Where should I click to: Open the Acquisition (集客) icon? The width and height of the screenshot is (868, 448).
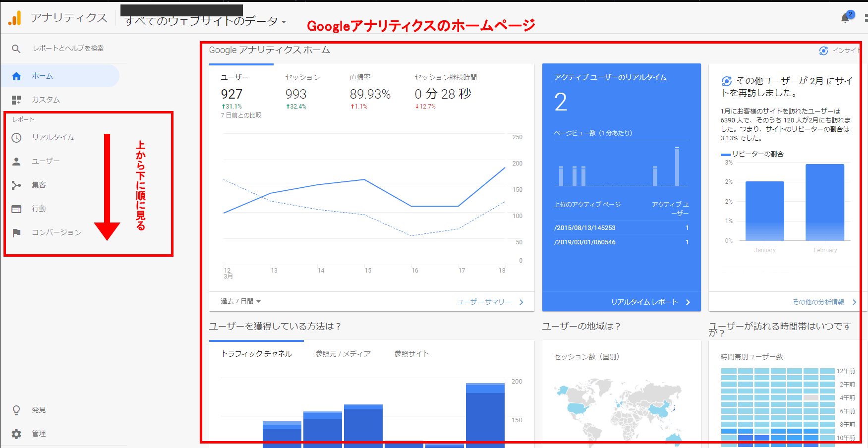16,185
